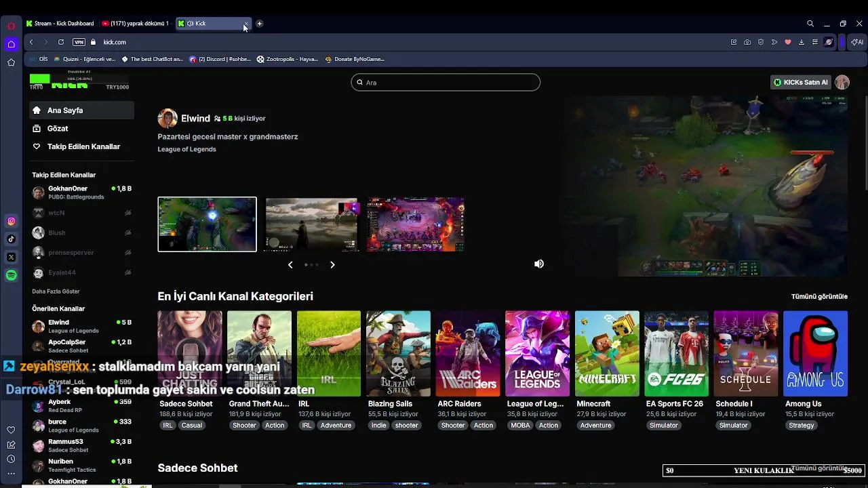Image resolution: width=868 pixels, height=488 pixels.
Task: Expand Daha Fazla Göster
Action: [x=56, y=291]
